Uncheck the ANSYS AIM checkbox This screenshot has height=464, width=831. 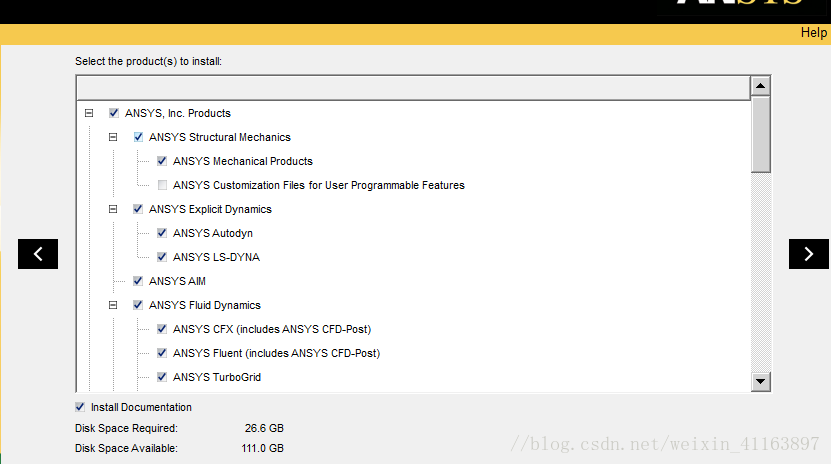point(138,281)
